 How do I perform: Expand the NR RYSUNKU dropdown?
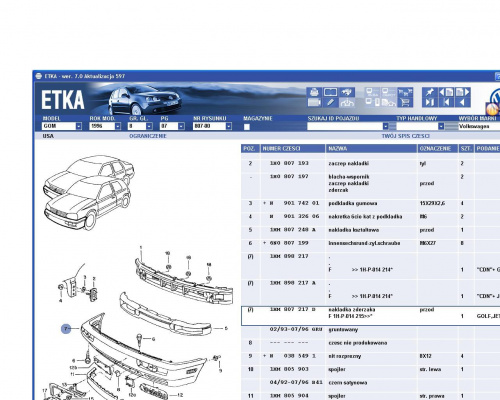(228, 126)
